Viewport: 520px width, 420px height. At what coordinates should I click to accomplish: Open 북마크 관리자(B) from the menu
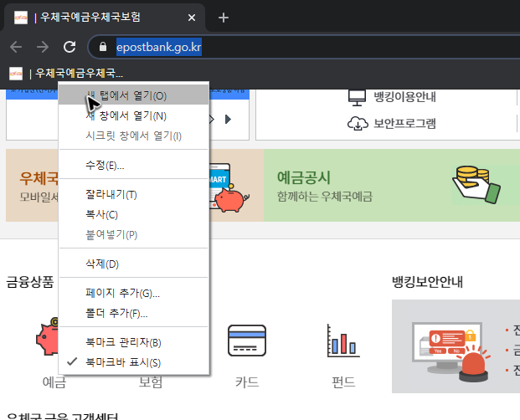[134, 342]
